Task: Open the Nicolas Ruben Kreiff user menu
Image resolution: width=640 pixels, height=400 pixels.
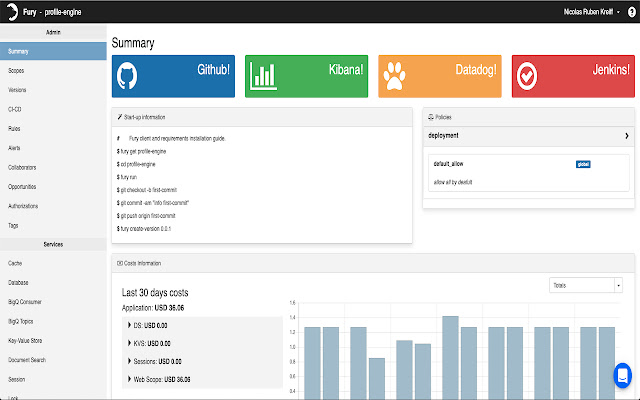Action: [x=591, y=12]
